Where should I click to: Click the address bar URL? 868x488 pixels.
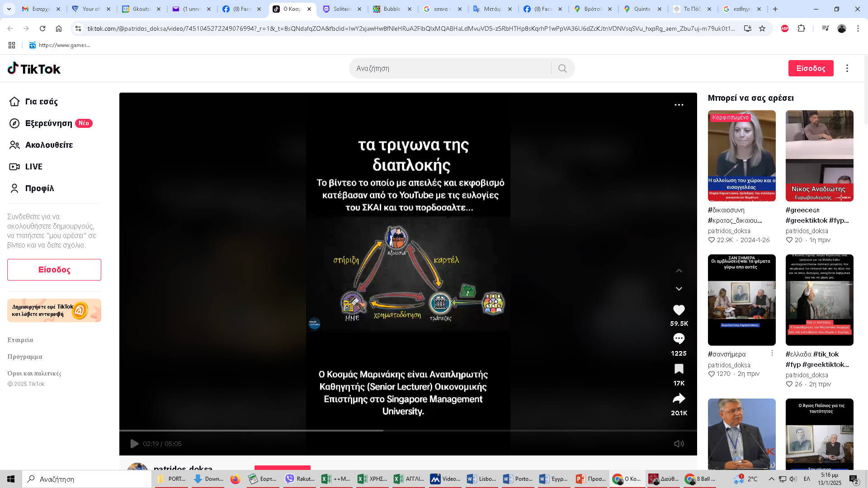(411, 28)
